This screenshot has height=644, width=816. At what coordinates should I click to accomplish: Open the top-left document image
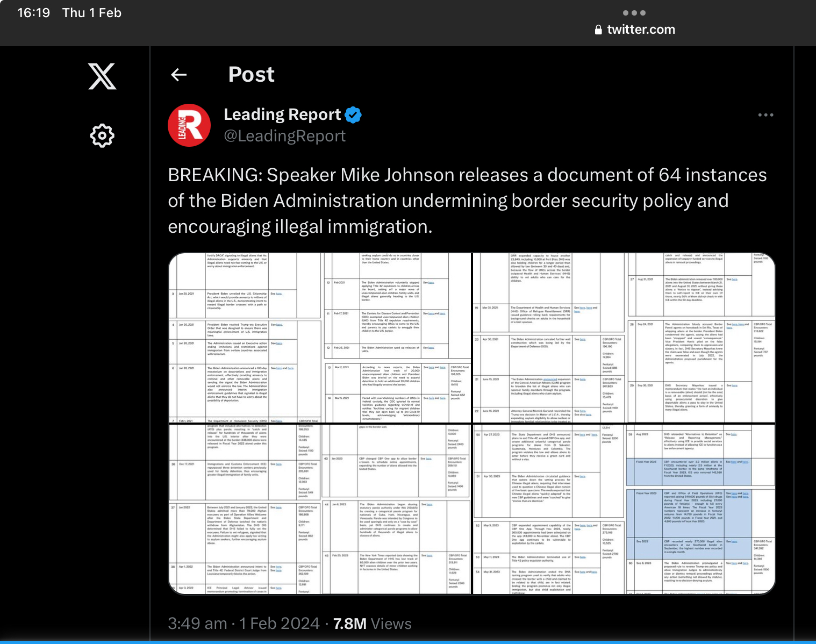coord(320,338)
